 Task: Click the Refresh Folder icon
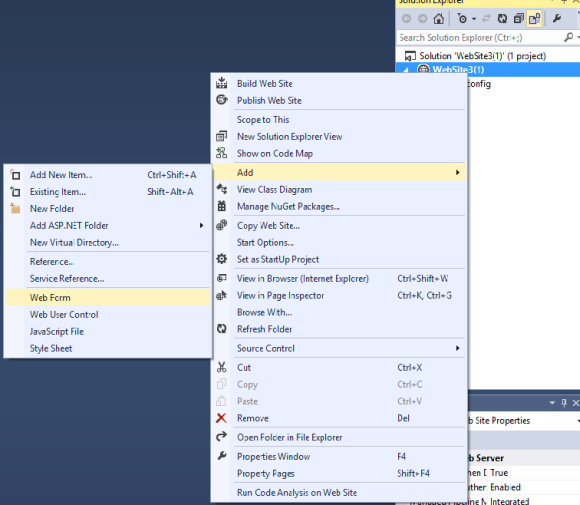click(x=222, y=329)
